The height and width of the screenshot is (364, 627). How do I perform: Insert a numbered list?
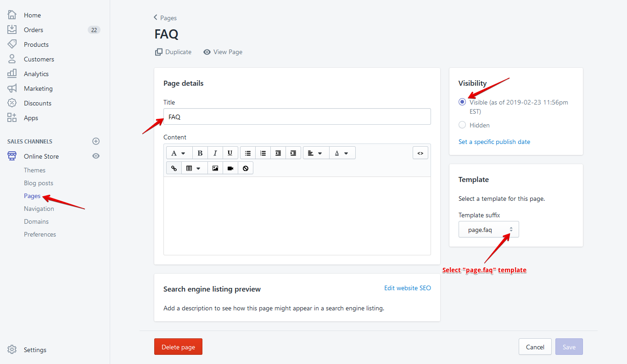click(263, 153)
